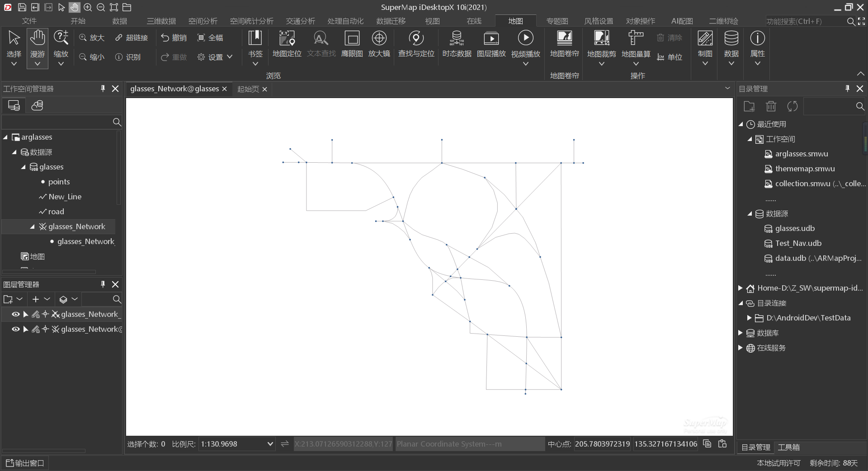Open the 交通分析 ribbon tab

300,21
